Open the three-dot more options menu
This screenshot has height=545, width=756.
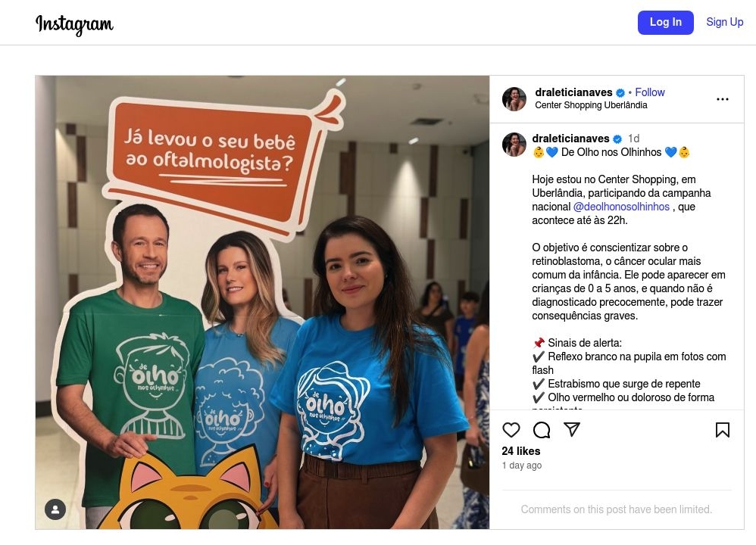coord(722,99)
